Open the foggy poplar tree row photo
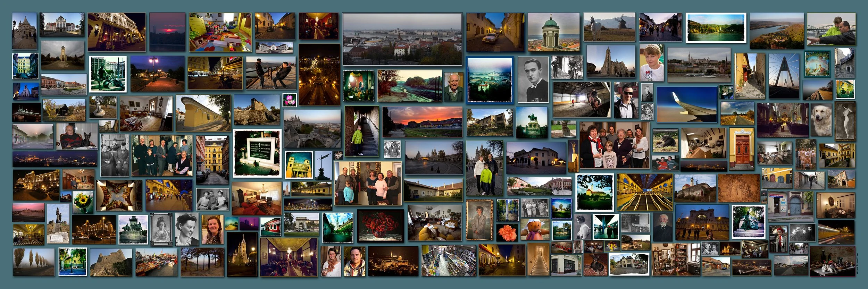Screen dimensions: 868x289 [34, 262]
